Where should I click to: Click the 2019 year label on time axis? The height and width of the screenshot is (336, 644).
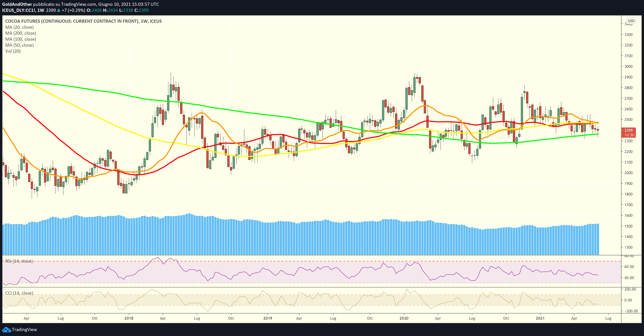pos(268,318)
